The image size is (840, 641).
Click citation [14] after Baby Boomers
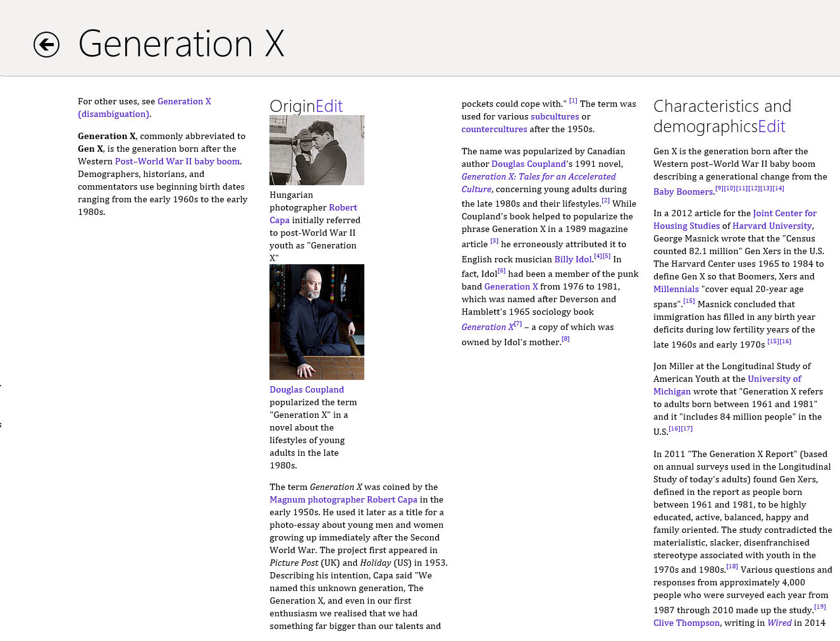point(778,188)
